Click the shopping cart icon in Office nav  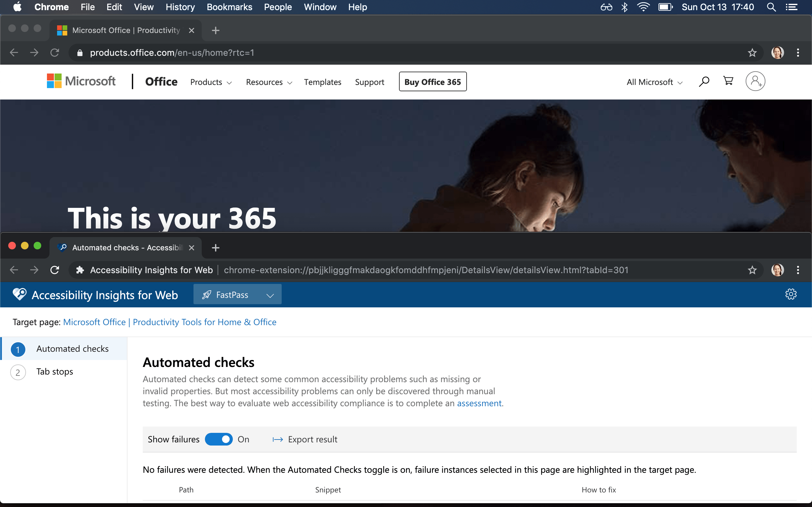point(728,81)
